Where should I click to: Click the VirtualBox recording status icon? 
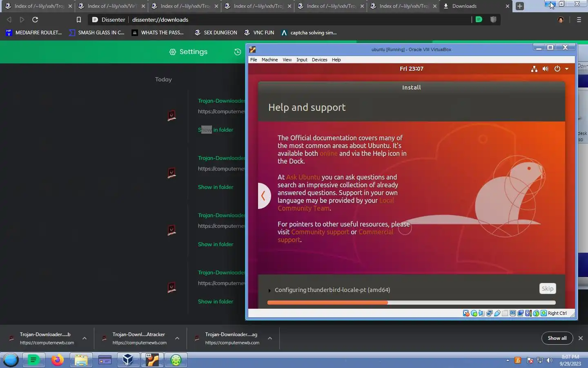tap(520, 313)
